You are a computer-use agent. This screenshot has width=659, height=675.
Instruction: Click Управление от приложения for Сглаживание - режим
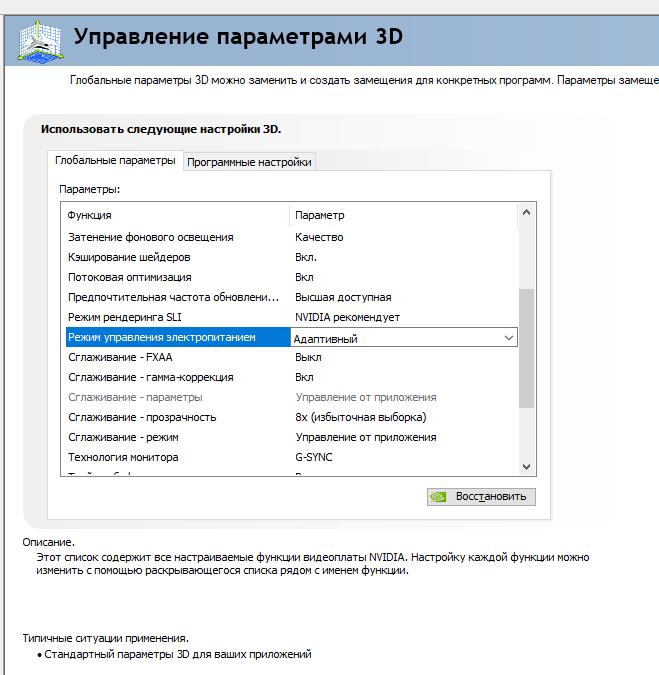tap(365, 437)
